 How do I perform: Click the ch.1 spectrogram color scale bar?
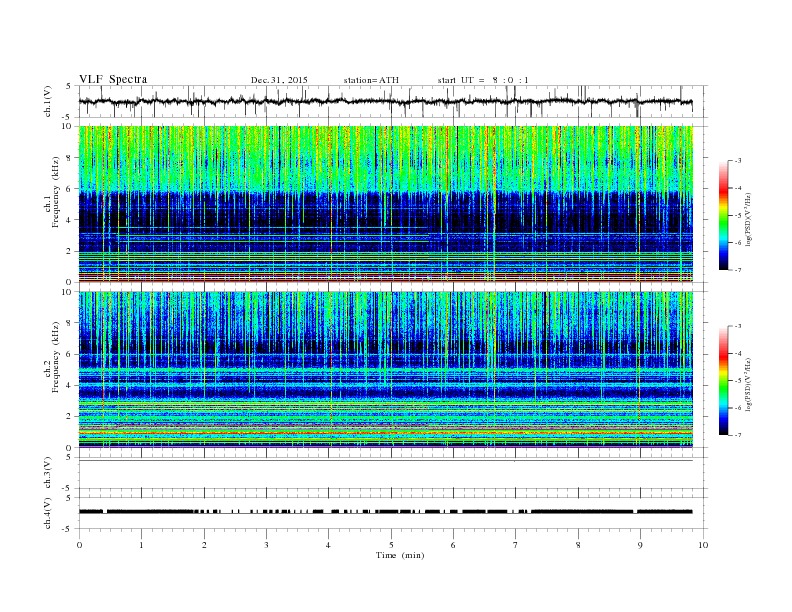(x=723, y=216)
